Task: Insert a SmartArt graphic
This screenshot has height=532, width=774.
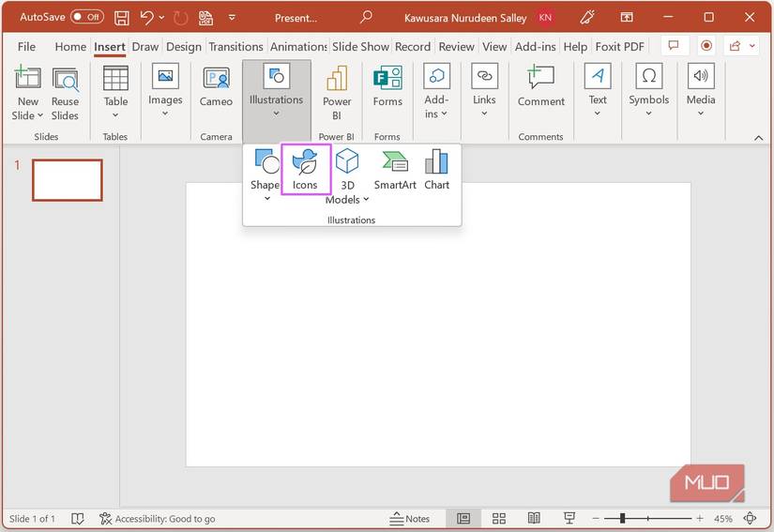Action: [395, 170]
